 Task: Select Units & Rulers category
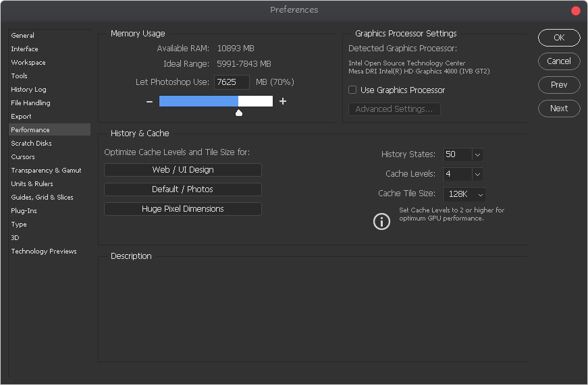[x=49, y=183]
